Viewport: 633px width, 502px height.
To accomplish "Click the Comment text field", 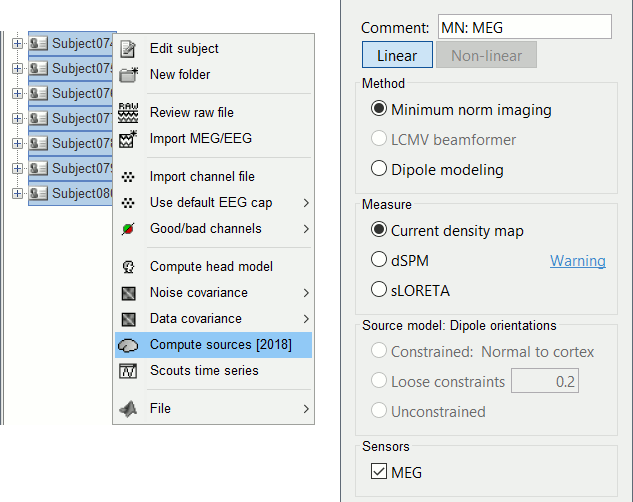I will pyautogui.click(x=524, y=27).
